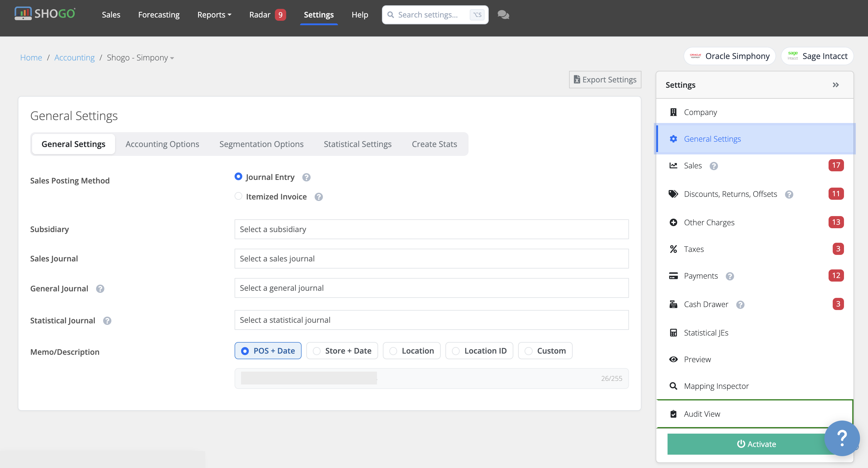Collapse the Settings sidebar panel chevrons
Viewport: 868px width, 468px height.
coord(836,85)
